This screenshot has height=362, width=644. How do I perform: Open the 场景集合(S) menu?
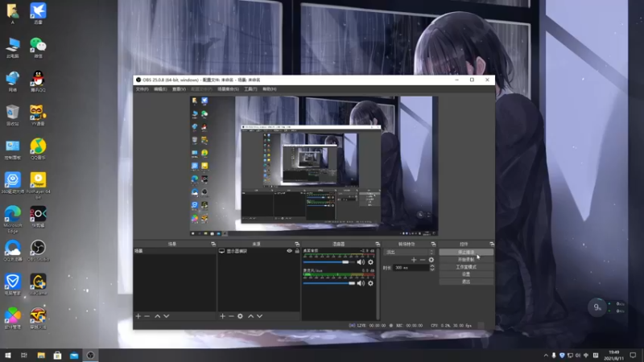(228, 89)
